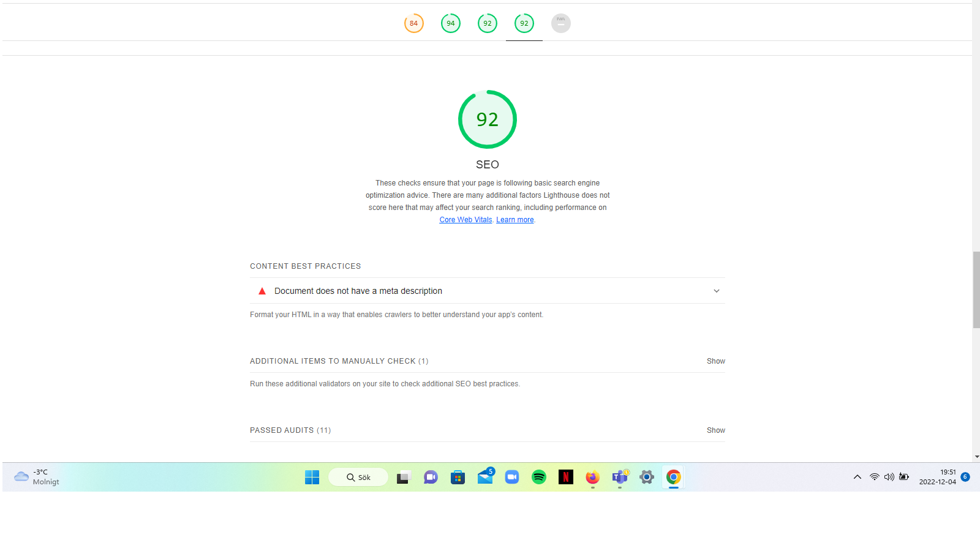Screen dimensions: 980x551
Task: Open the Performance section via the 84 gauge
Action: coord(413,23)
